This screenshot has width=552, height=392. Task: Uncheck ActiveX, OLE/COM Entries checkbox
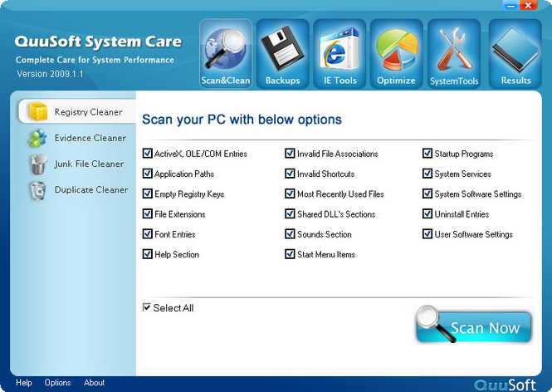[x=147, y=153]
